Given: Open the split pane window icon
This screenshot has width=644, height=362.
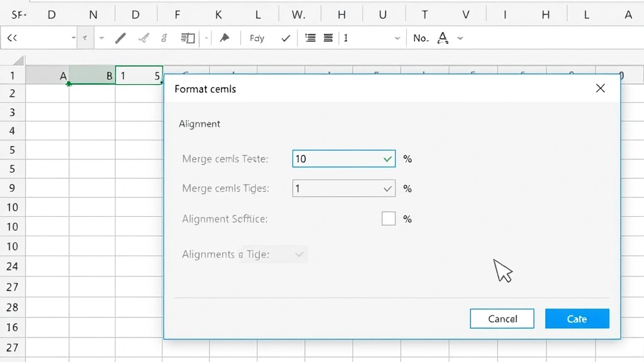Looking at the screenshot, I should pos(187,38).
